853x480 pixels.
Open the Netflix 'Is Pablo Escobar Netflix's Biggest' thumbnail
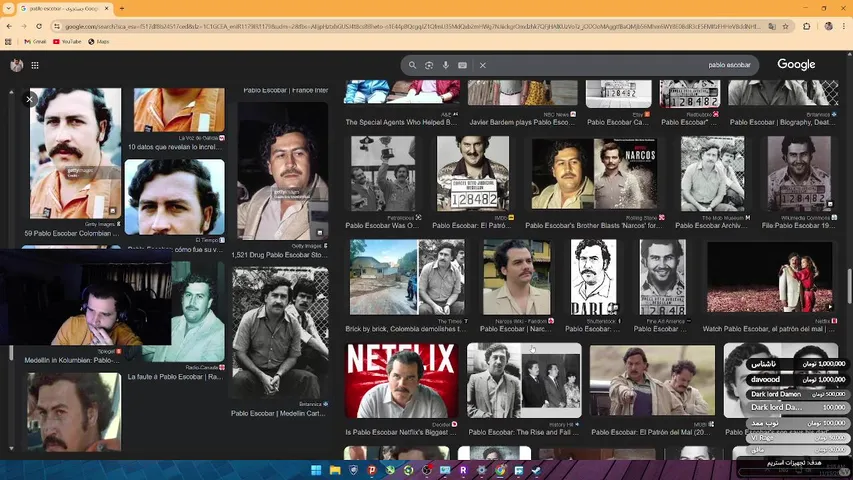click(x=402, y=380)
